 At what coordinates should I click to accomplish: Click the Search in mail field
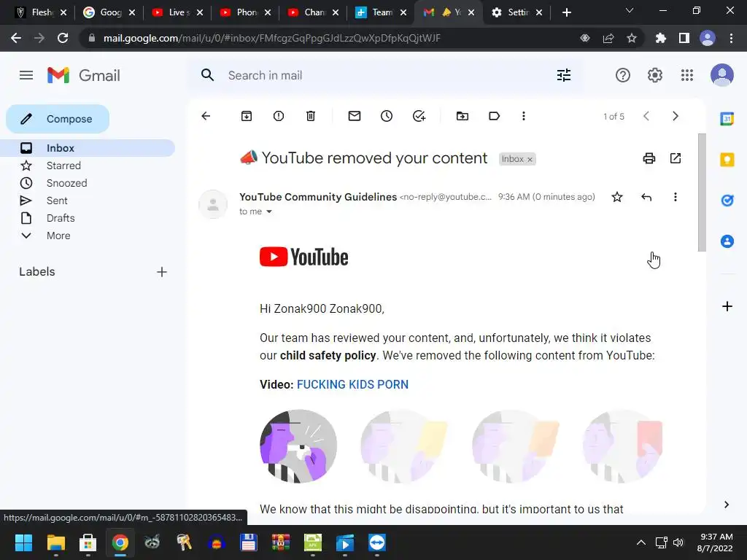[x=384, y=75]
